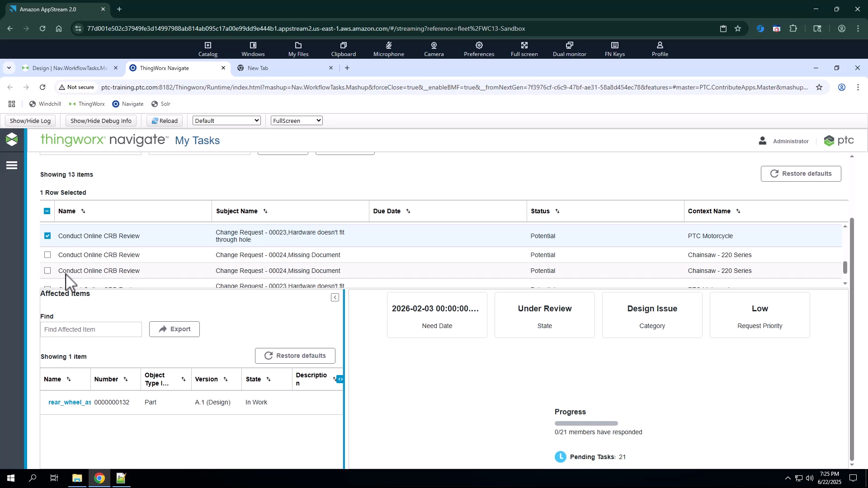
Task: Sort tasks by Status column
Action: (557, 211)
